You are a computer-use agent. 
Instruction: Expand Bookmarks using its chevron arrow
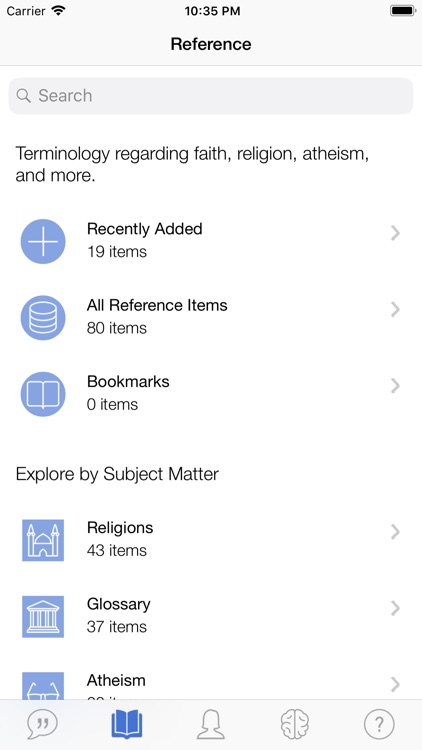pyautogui.click(x=395, y=386)
